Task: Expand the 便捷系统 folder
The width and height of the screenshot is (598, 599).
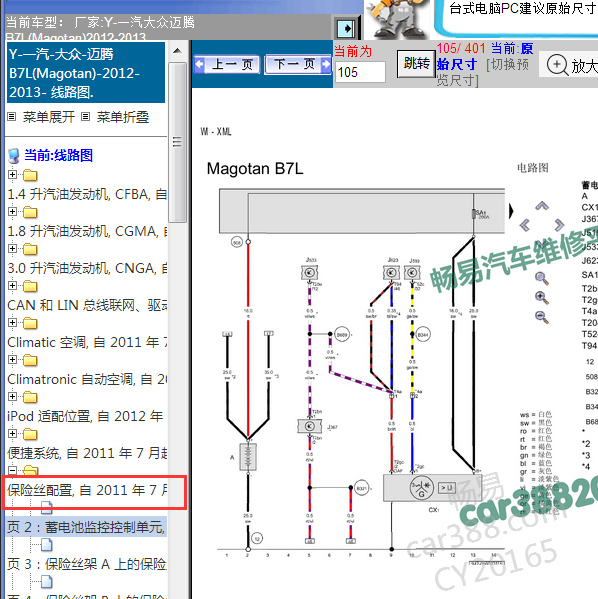Action: (12, 433)
